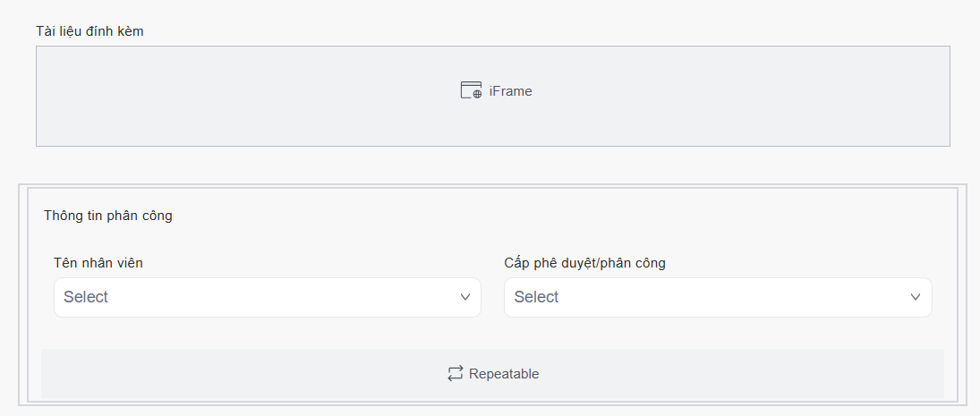Expand the Tên nhân viên dropdown chevron
Screen dimensions: 980x416
pos(465,297)
